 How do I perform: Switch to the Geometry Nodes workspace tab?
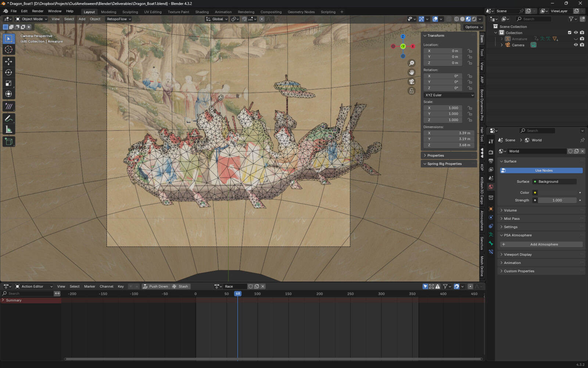[x=301, y=12]
